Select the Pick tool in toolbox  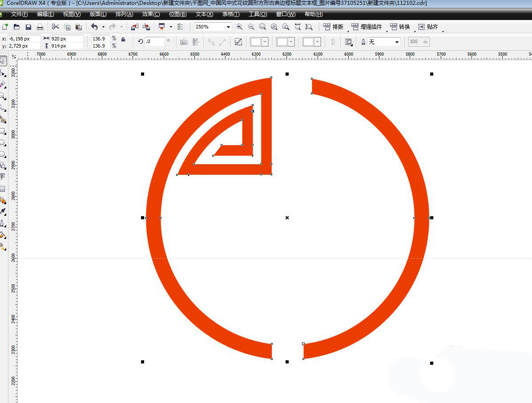point(3,60)
